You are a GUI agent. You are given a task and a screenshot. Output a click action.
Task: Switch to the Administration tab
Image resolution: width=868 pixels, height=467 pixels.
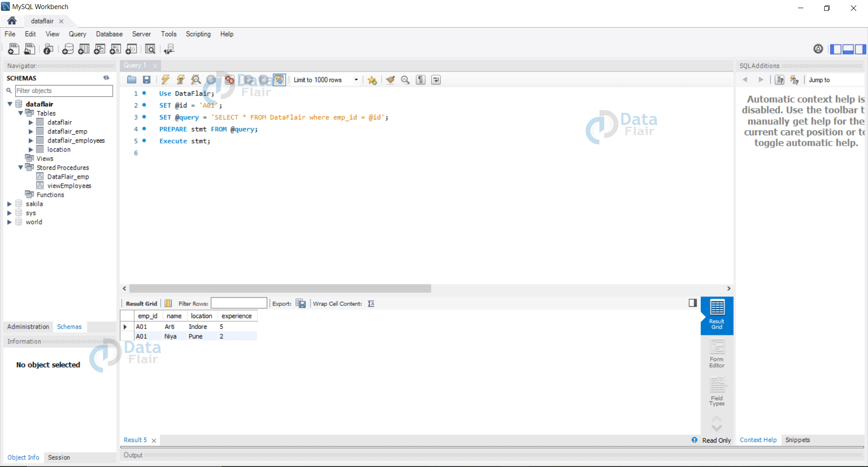28,327
